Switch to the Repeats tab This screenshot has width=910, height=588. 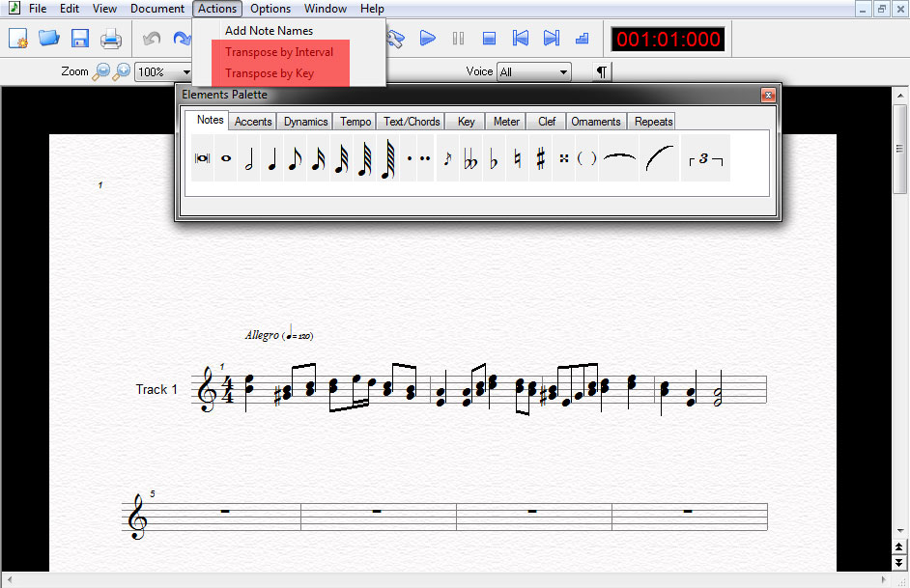point(653,122)
